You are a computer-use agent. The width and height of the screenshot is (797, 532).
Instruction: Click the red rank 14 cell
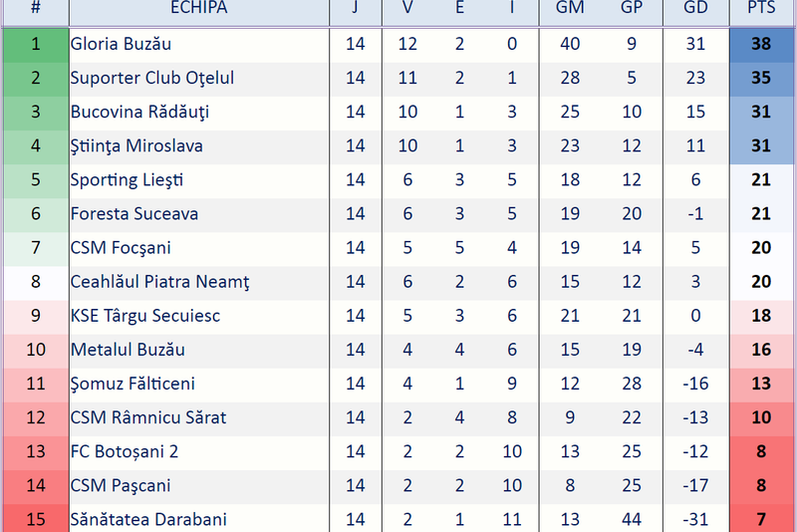click(x=36, y=485)
